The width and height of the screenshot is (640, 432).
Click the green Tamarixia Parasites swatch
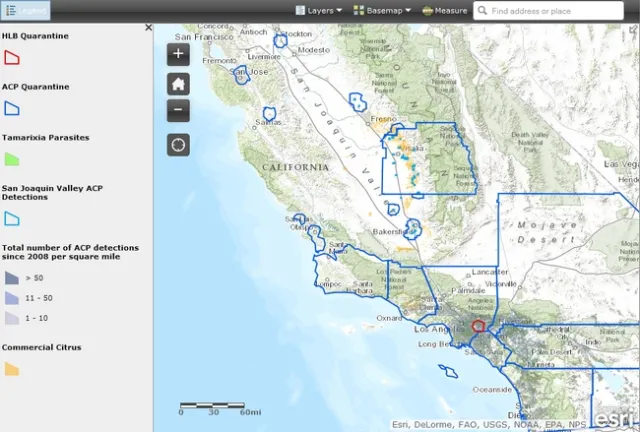[x=12, y=158]
